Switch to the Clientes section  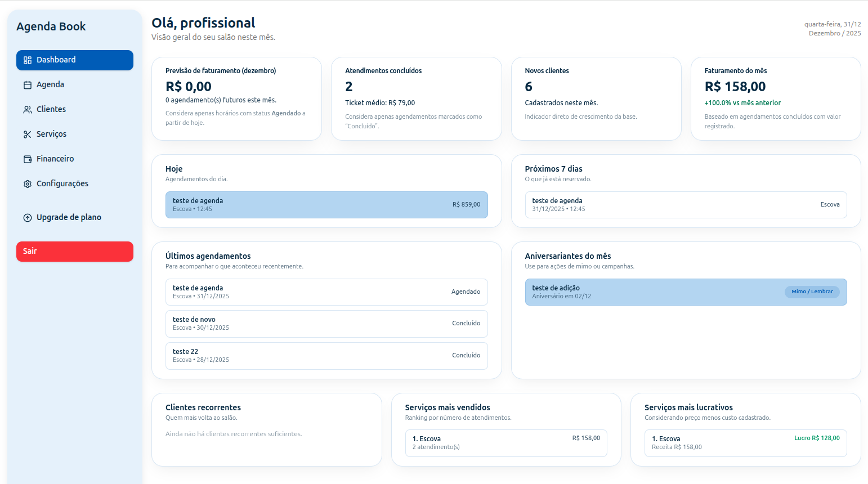pos(52,109)
